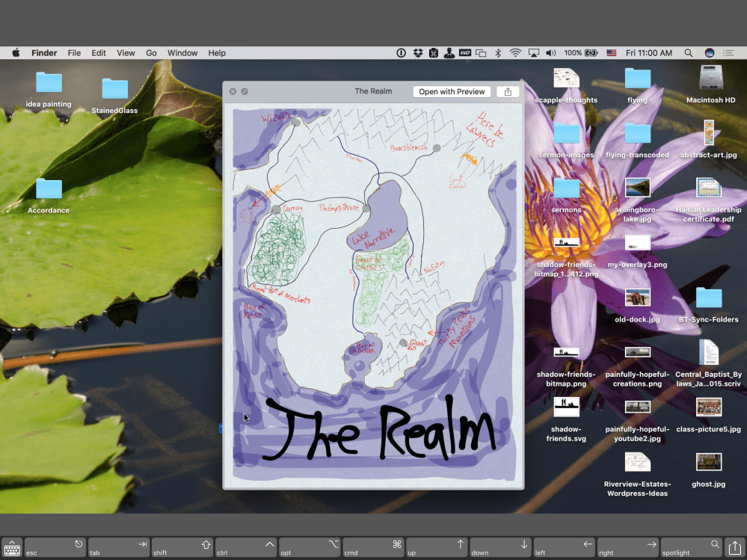Share The Realm using the share icon
The image size is (747, 560).
pyautogui.click(x=508, y=91)
